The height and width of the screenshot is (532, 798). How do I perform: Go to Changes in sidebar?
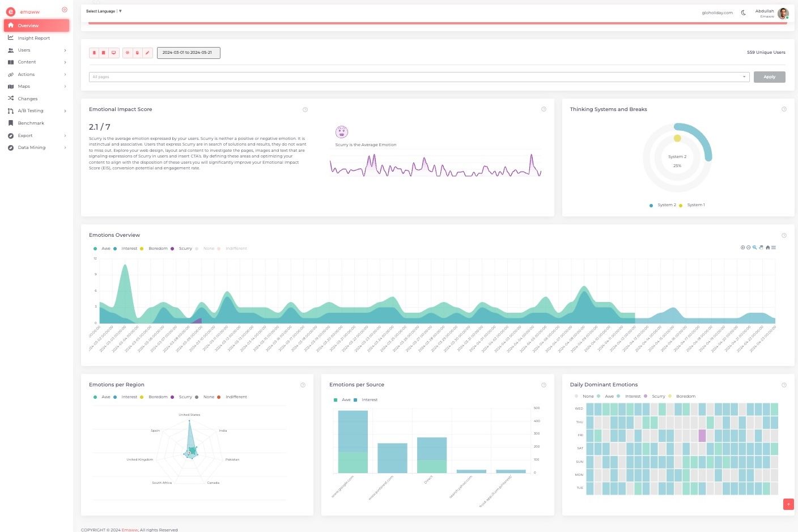[x=37, y=99]
